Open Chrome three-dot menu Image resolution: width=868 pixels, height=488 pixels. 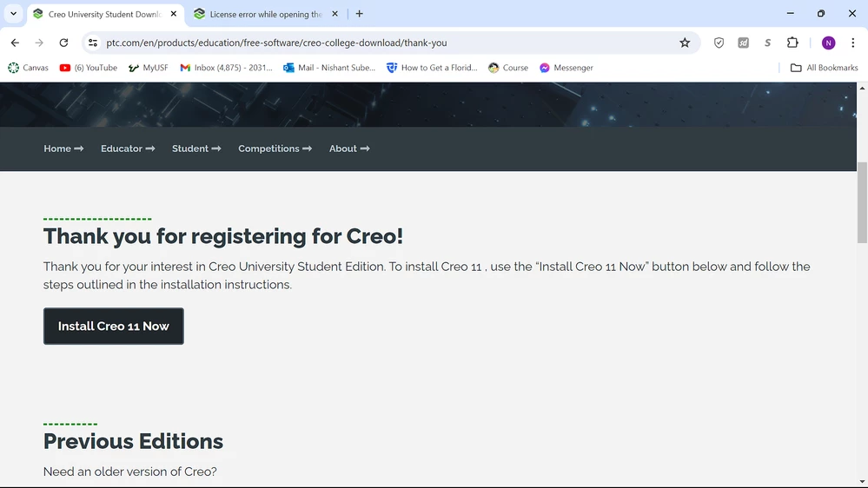click(x=853, y=43)
